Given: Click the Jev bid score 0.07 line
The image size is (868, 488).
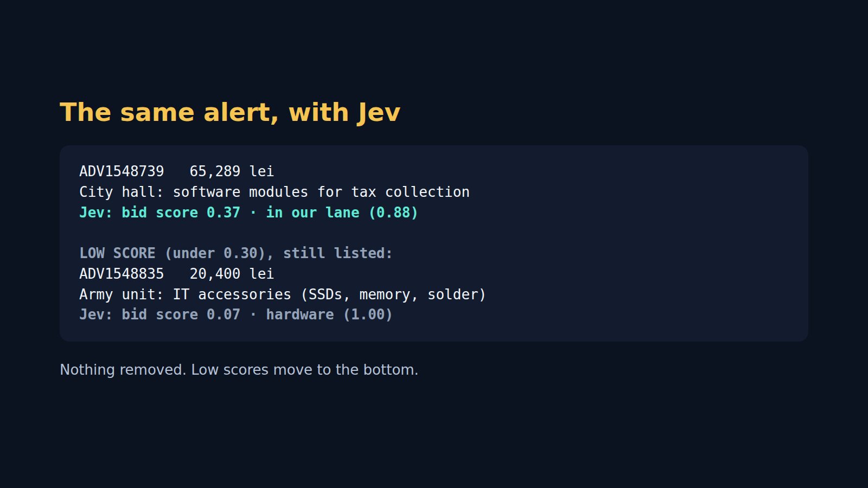Looking at the screenshot, I should tap(236, 314).
